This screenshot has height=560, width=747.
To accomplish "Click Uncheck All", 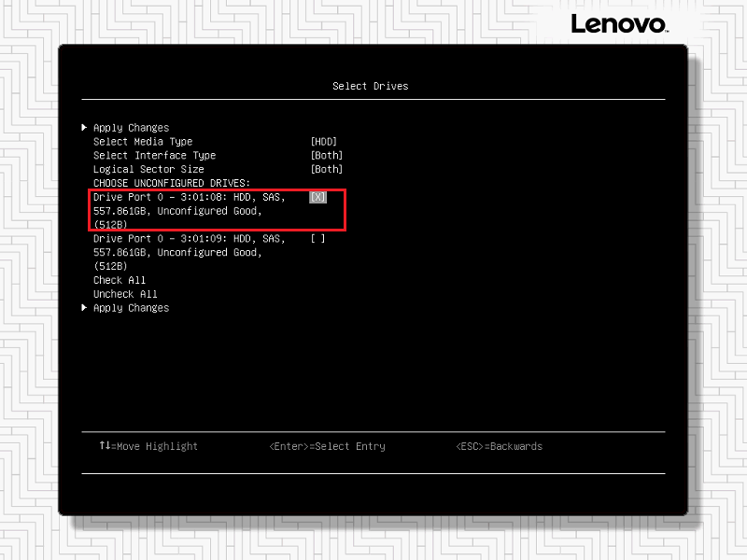I will click(x=125, y=294).
